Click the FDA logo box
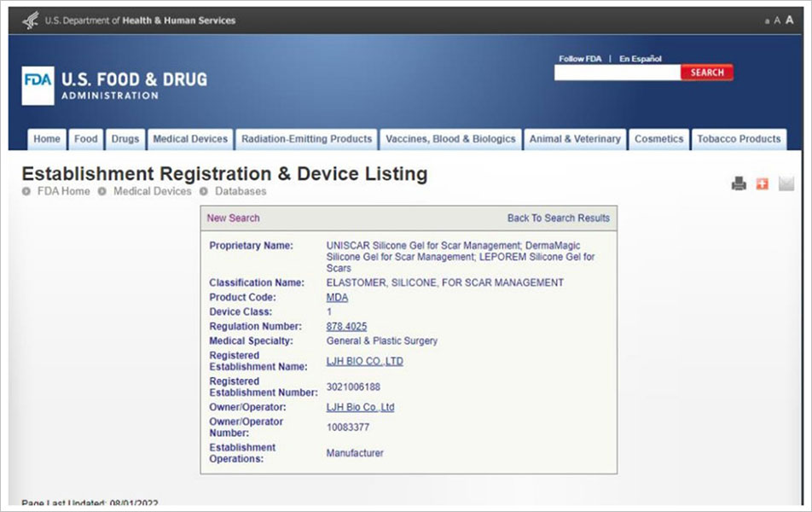 click(x=38, y=85)
